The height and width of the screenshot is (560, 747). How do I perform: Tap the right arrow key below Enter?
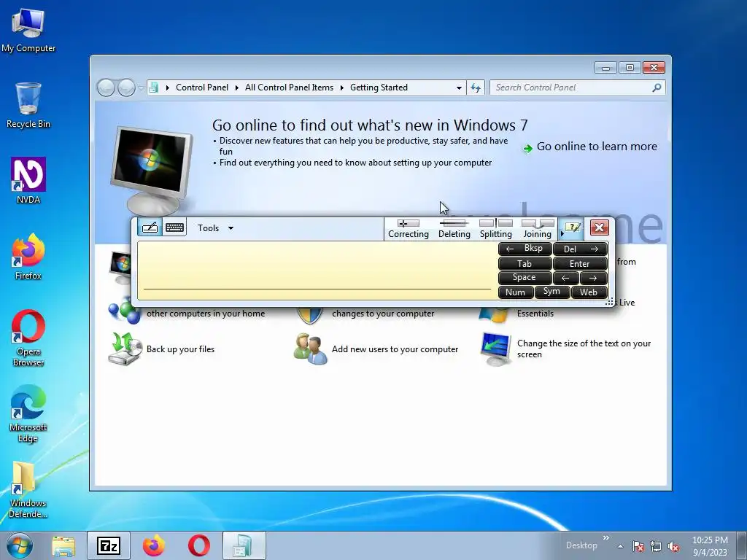coord(594,278)
